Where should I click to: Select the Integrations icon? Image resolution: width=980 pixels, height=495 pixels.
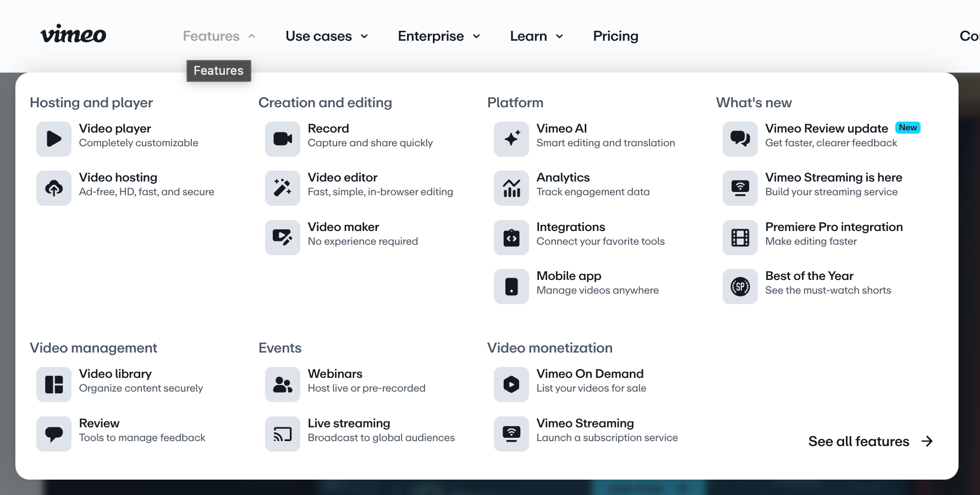click(511, 237)
